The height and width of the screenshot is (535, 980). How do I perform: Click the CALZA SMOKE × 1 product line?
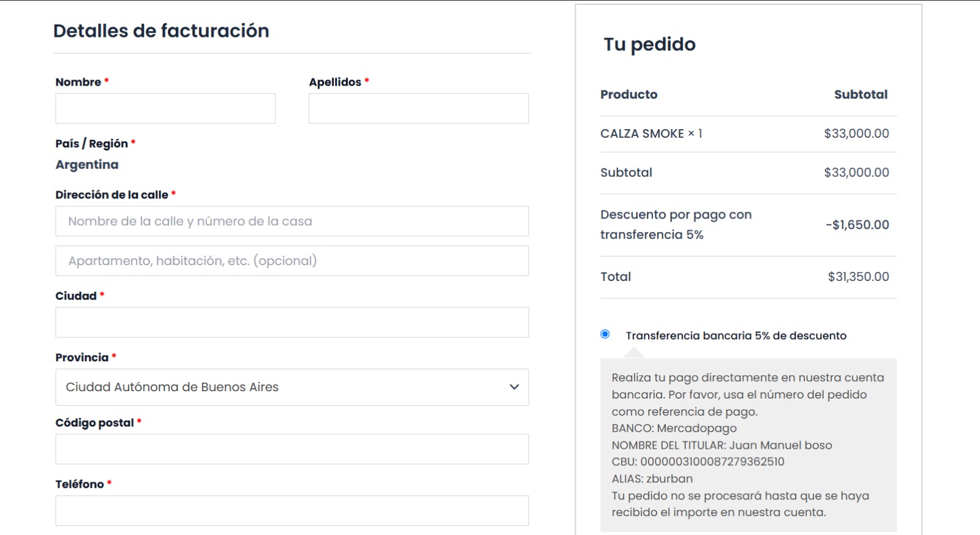(x=651, y=133)
